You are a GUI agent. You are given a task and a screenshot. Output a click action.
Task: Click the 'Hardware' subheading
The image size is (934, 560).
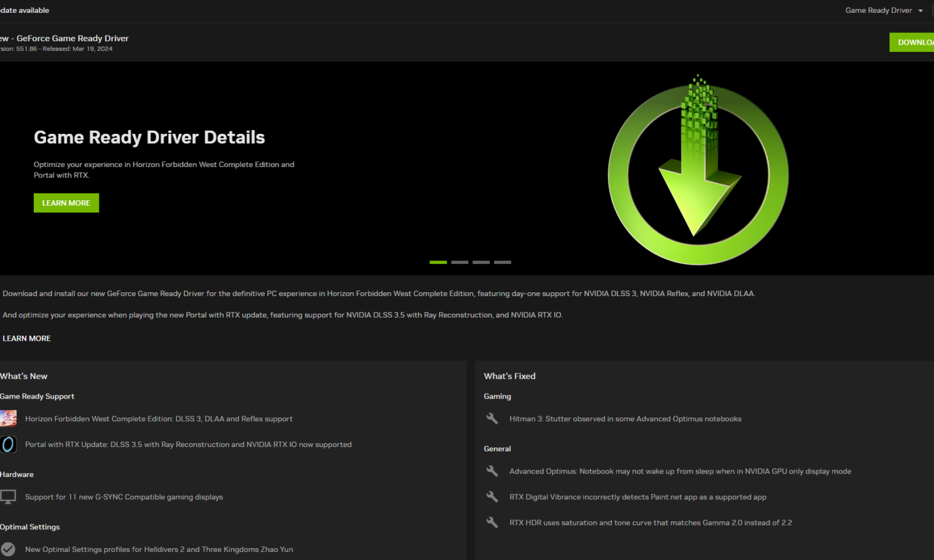(x=17, y=475)
